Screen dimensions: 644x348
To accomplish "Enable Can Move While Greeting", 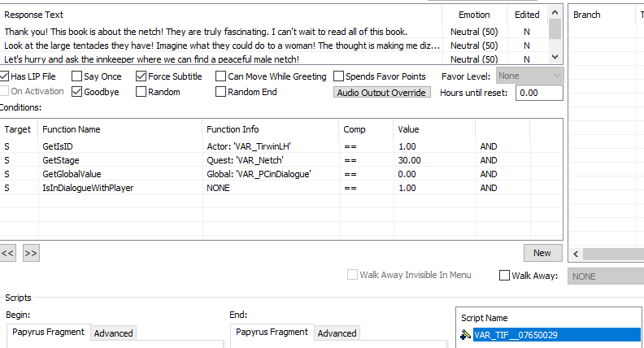I will 220,76.
